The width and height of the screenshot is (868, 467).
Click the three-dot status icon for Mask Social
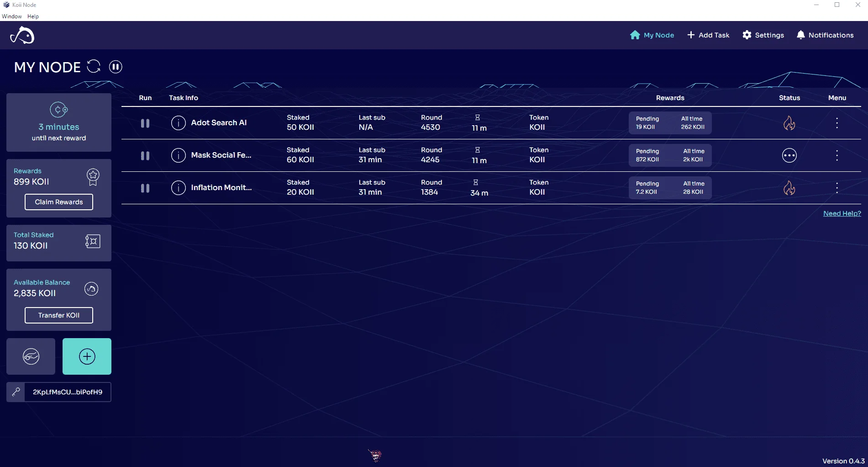[x=789, y=155]
